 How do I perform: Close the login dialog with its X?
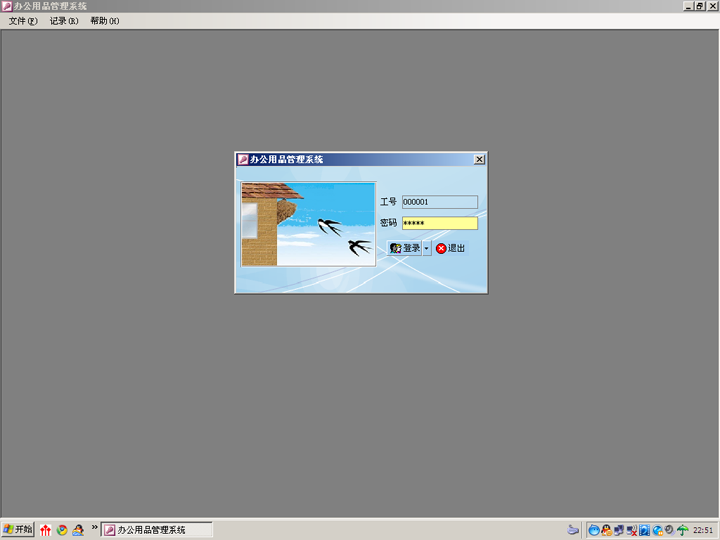[x=479, y=159]
